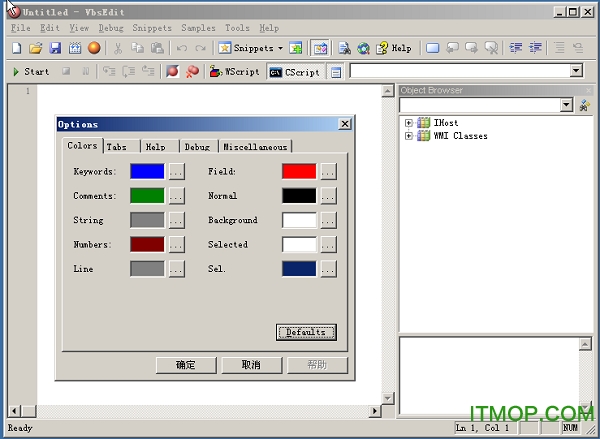Select the CScript host button
The height and width of the screenshot is (439, 600).
pos(295,72)
